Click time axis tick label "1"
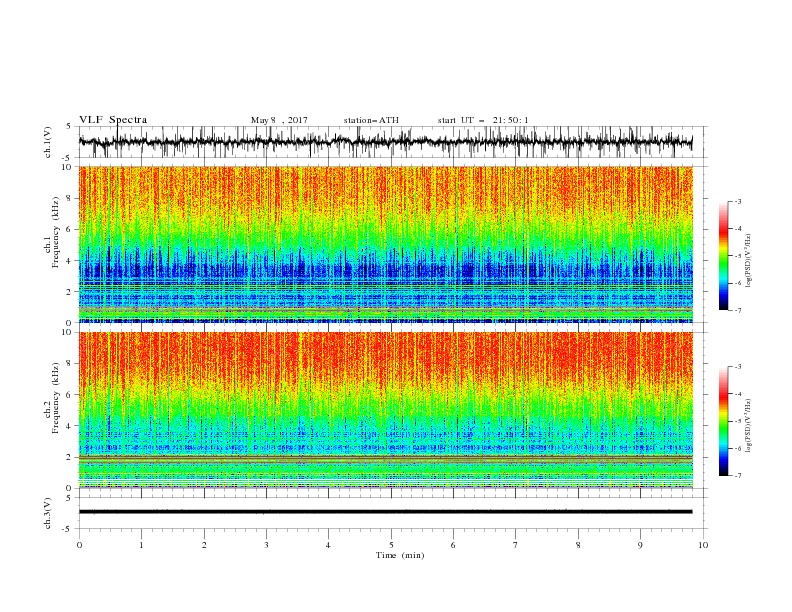792x612 pixels. [x=141, y=545]
